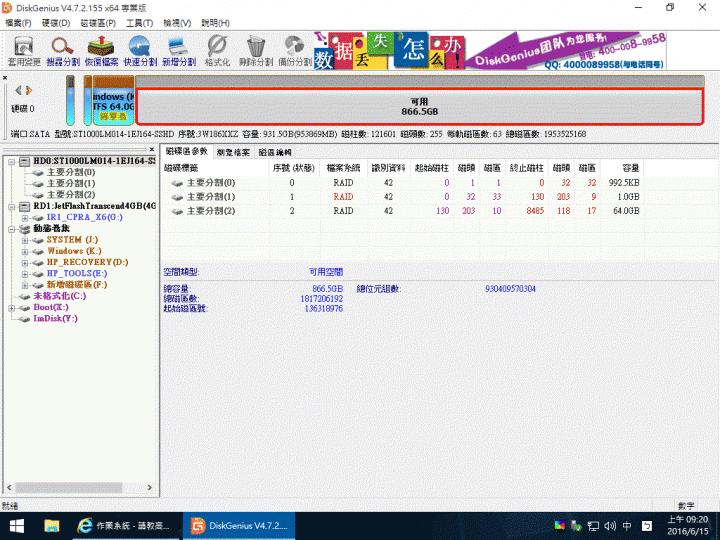Switch to the 磁碟區參數 tab
The image size is (720, 540).
186,151
